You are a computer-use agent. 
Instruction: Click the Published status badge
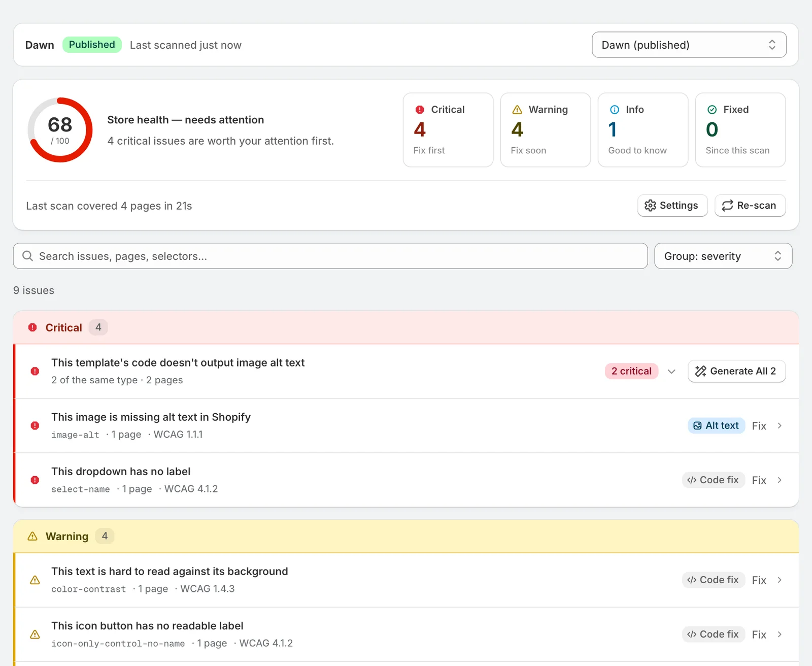(92, 45)
